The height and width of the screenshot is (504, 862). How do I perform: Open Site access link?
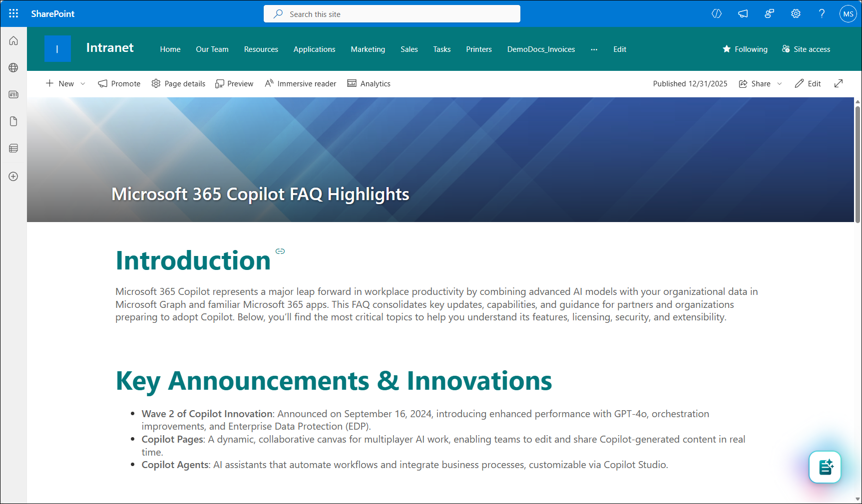(x=806, y=49)
